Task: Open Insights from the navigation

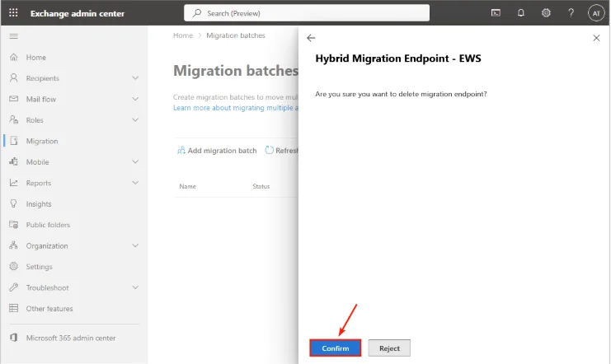Action: click(x=38, y=203)
